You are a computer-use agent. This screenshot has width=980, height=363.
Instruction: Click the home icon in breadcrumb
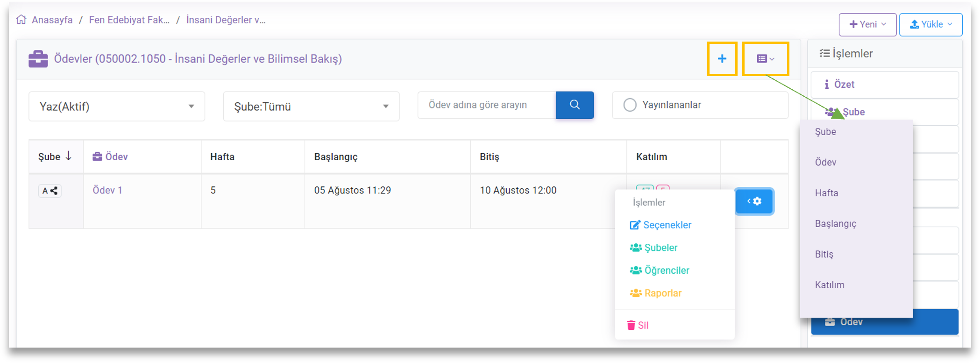point(21,20)
